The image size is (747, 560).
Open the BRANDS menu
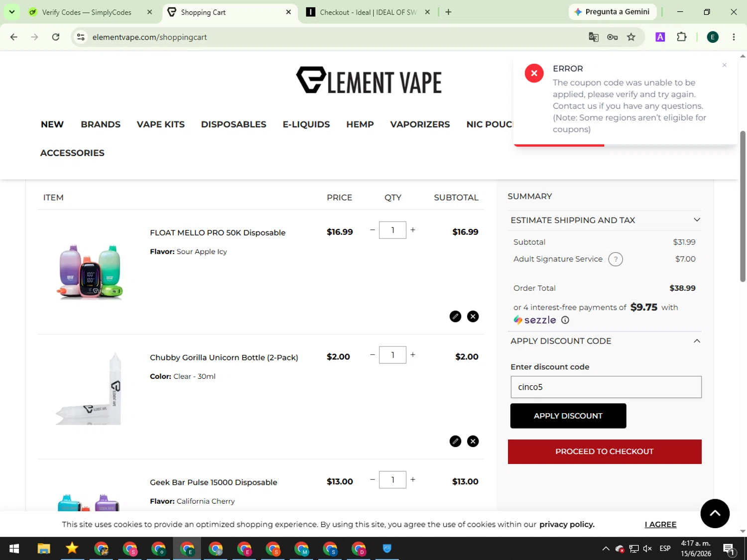(101, 124)
